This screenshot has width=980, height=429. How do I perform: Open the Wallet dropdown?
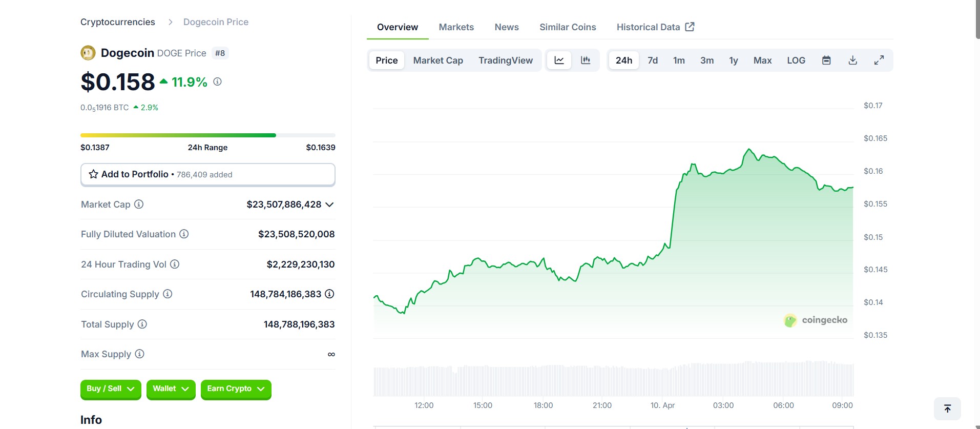171,389
